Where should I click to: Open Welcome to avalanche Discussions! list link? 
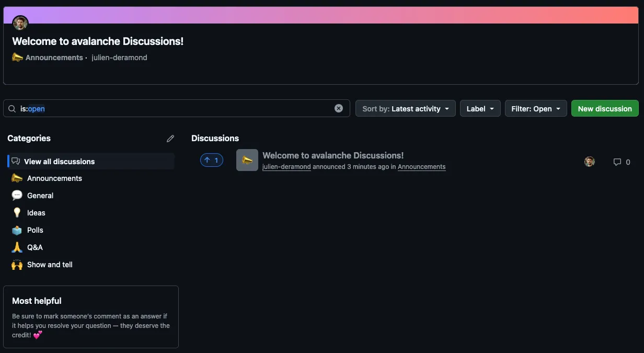(x=333, y=155)
